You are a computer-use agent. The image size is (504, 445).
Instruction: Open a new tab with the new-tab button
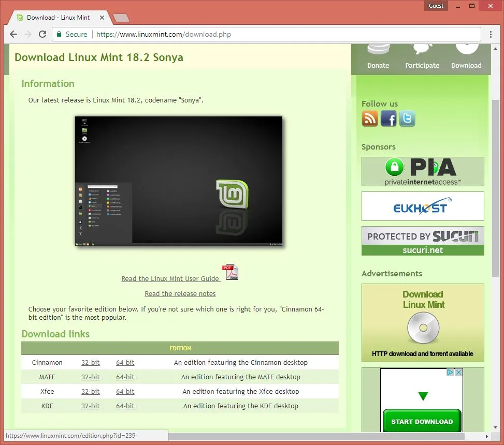(121, 18)
